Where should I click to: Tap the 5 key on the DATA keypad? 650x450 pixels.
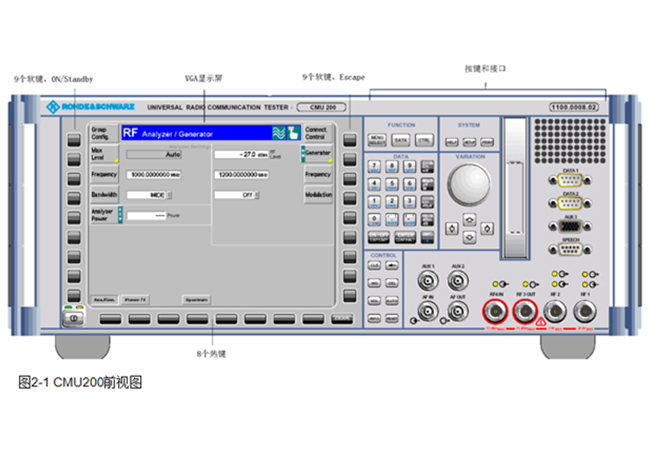coord(392,184)
